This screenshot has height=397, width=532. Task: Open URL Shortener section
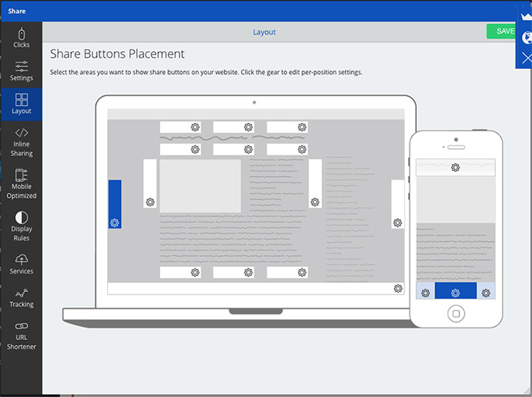(x=21, y=336)
